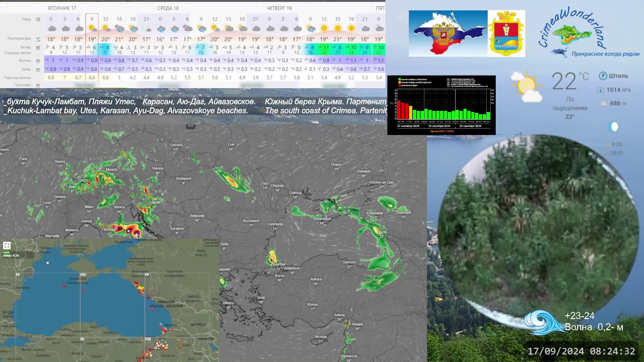This screenshot has height=362, width=644.
Task: Click the pressure gauge icon beside 1014 hPa
Action: [600, 90]
